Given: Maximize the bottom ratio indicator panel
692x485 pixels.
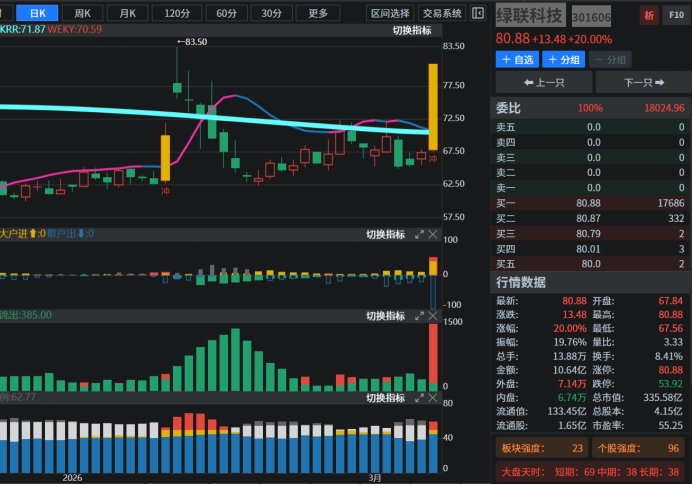Looking at the screenshot, I should tap(419, 398).
